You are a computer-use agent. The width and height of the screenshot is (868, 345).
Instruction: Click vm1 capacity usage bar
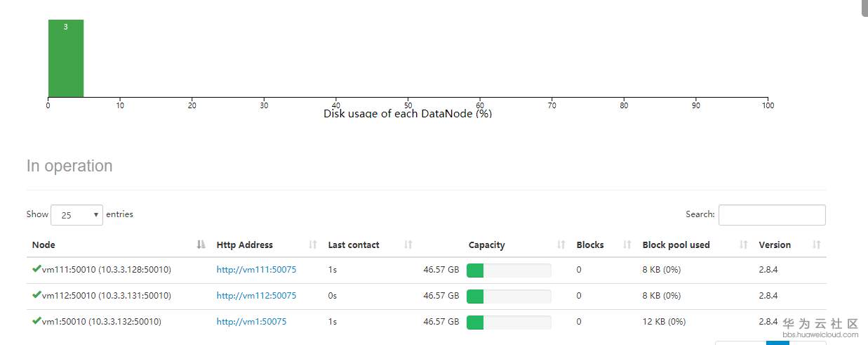(x=509, y=322)
